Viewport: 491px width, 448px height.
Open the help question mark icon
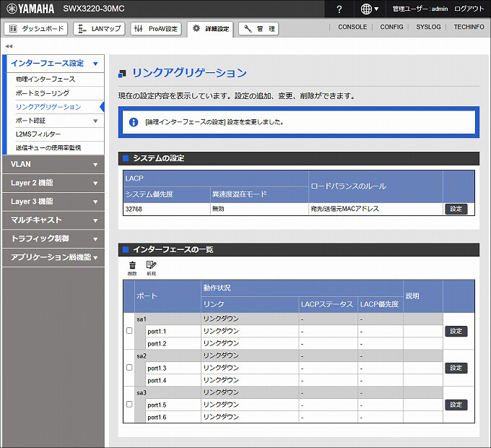click(339, 9)
